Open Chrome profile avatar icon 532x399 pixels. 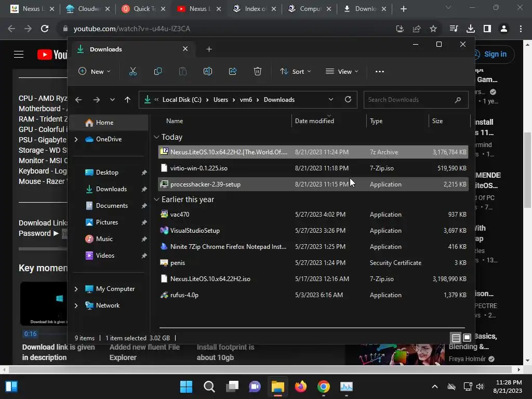[504, 29]
